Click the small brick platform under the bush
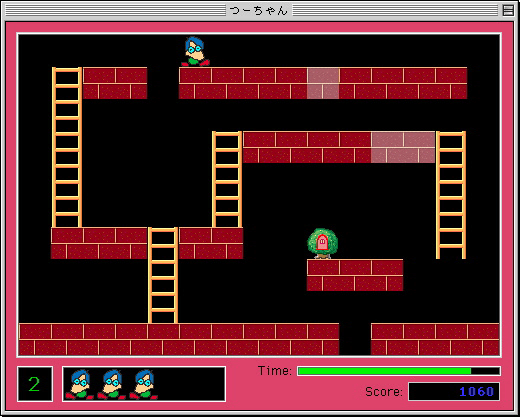Viewport: 520px width, 417px height. coord(355,275)
